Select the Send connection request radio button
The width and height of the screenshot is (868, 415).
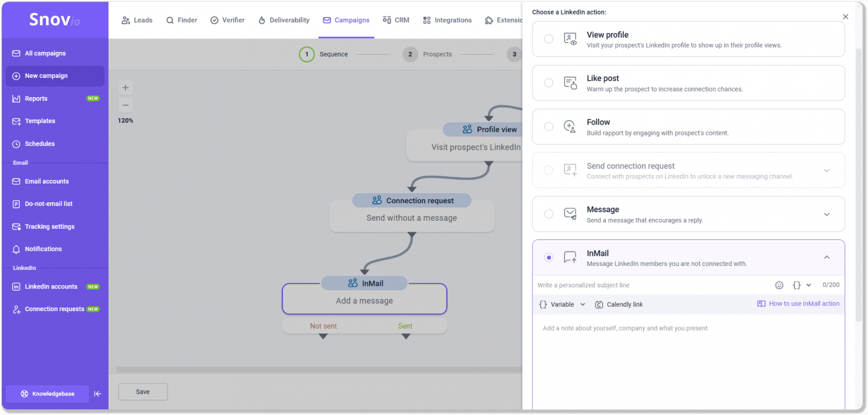click(x=549, y=170)
